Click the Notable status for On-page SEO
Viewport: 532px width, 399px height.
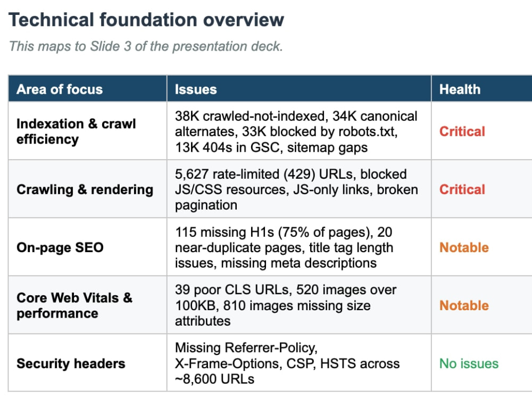point(464,247)
